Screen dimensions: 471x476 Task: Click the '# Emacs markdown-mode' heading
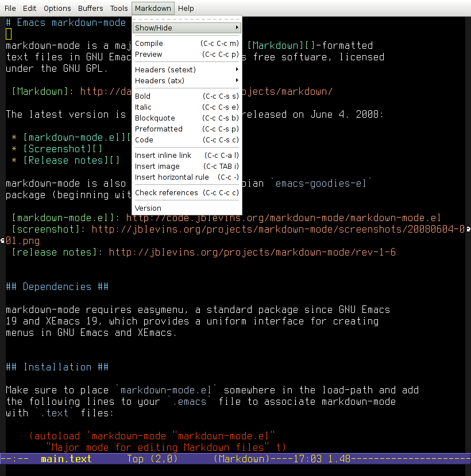pyautogui.click(x=65, y=23)
